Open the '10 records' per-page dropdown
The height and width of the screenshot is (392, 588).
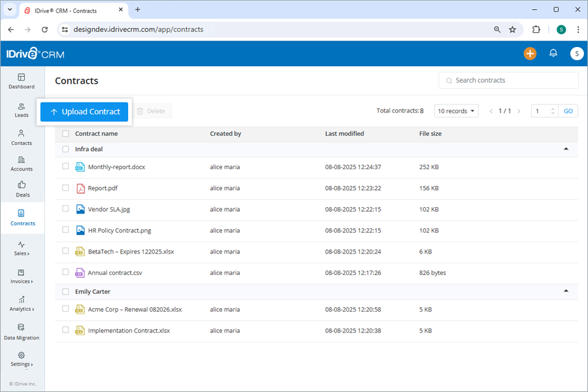456,110
